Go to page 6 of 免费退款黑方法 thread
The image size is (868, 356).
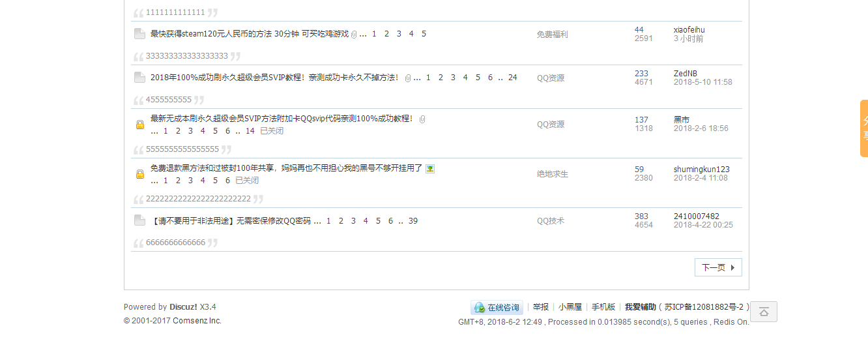[227, 181]
